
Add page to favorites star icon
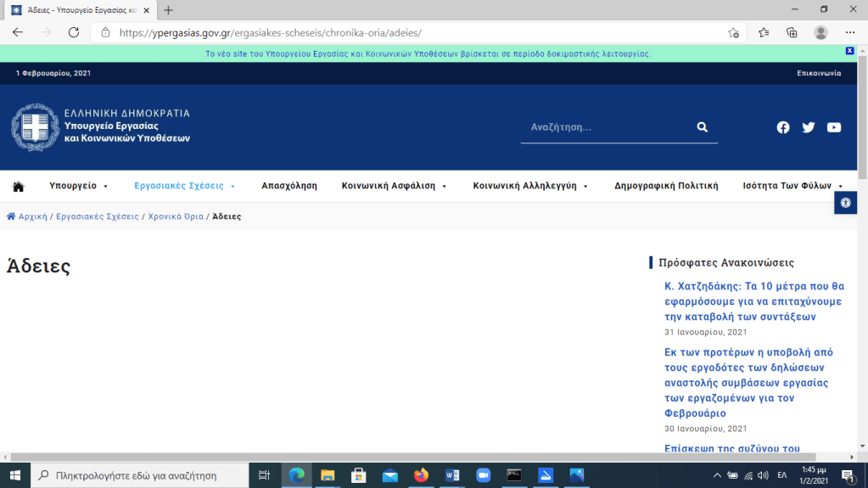click(x=733, y=32)
